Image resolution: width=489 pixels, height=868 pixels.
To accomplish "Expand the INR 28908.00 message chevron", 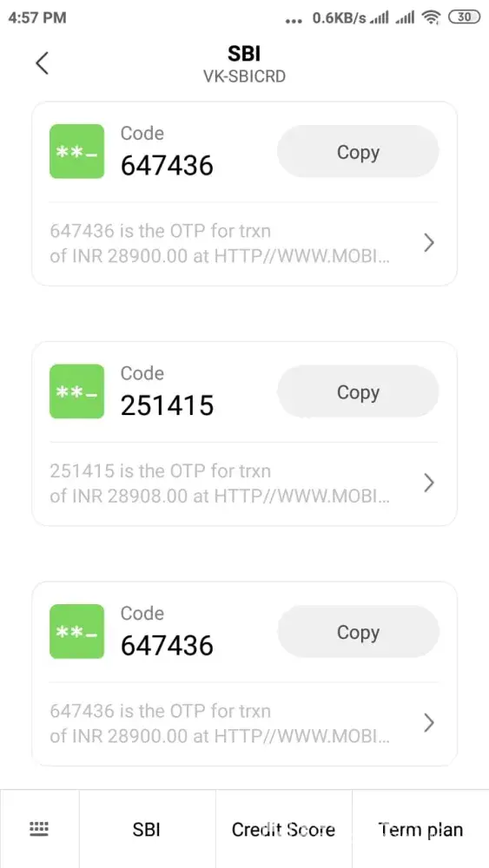I will click(x=429, y=483).
